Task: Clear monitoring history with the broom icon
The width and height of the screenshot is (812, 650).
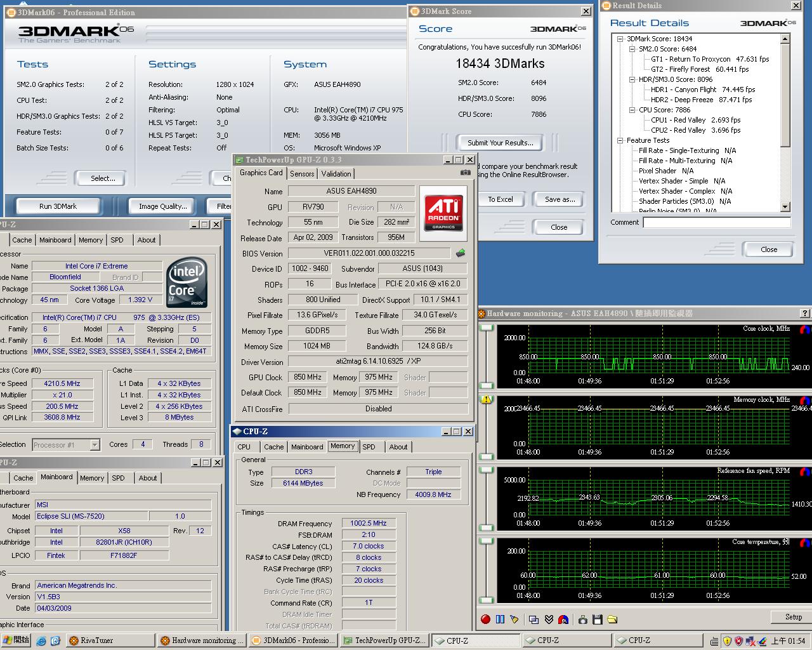Action: (x=514, y=619)
